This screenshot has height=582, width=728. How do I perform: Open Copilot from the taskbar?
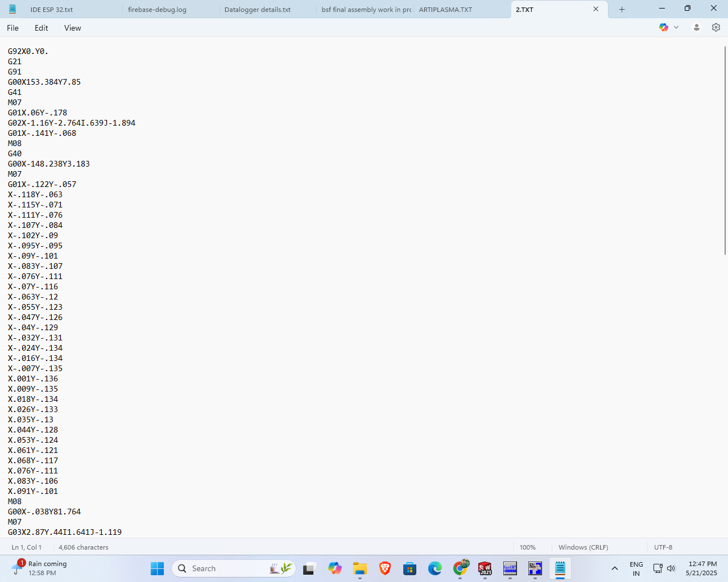334,568
